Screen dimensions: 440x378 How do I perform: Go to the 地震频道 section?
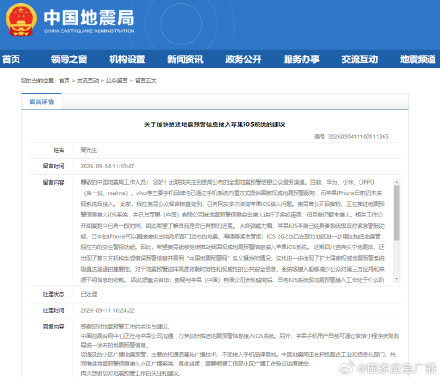point(418,59)
